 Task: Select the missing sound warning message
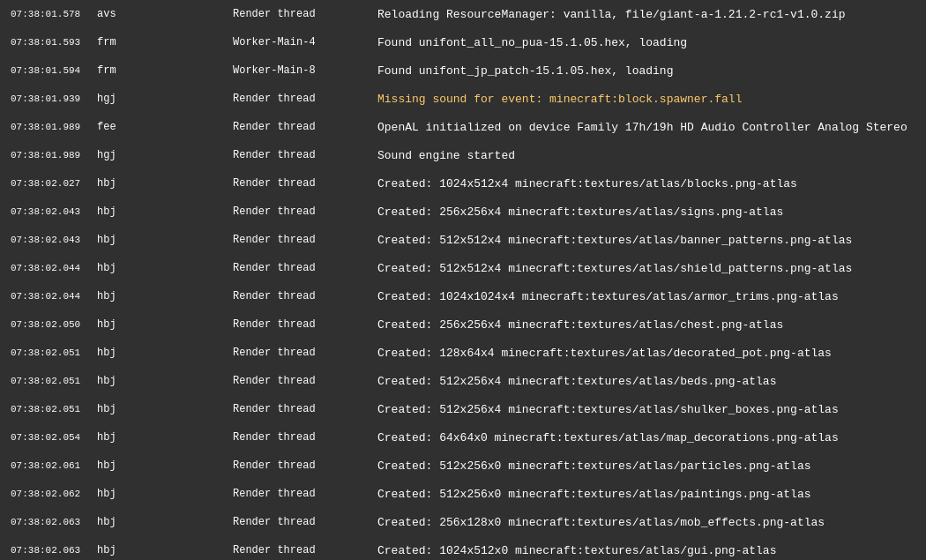559,99
